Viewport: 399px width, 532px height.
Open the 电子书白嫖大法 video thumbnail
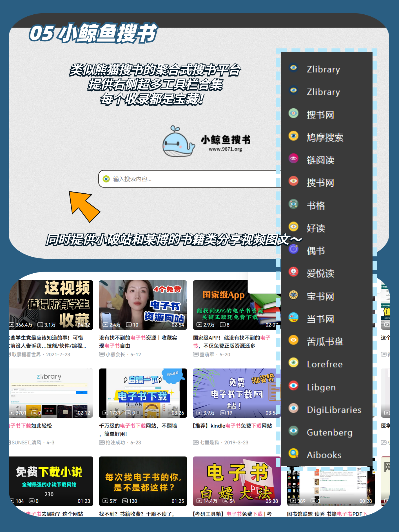237,481
